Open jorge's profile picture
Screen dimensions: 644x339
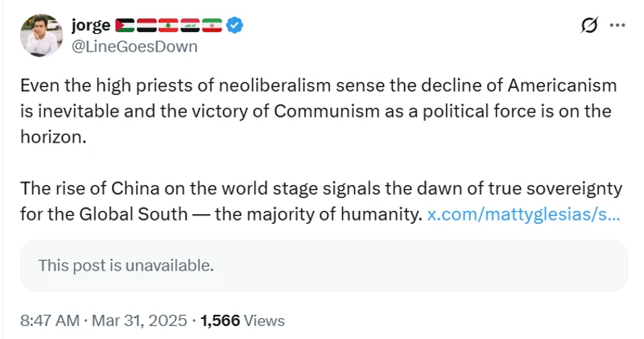41,35
